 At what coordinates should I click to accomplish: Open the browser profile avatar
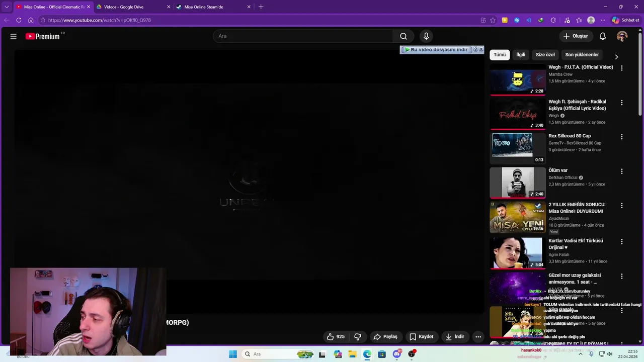[591, 20]
